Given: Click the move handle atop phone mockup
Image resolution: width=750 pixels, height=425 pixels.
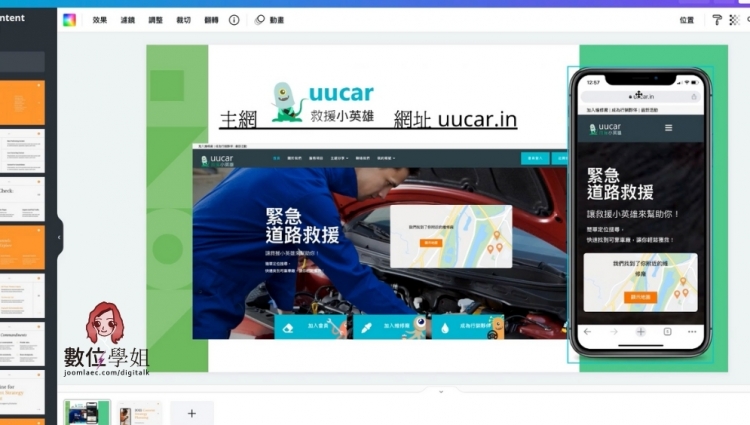Looking at the screenshot, I should tap(639, 94).
